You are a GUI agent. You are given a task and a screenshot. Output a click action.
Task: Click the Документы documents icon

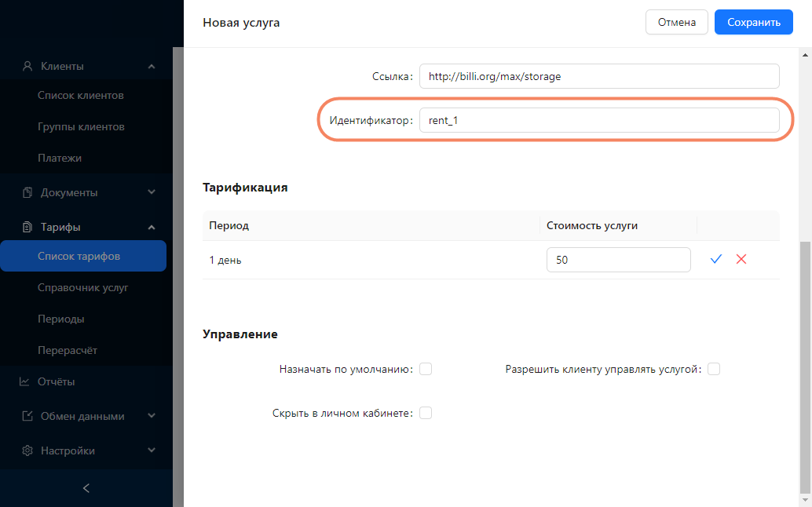point(27,192)
